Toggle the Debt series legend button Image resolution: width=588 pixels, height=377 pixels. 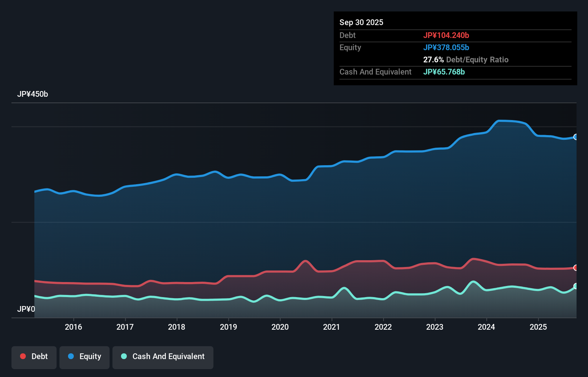[x=34, y=357]
